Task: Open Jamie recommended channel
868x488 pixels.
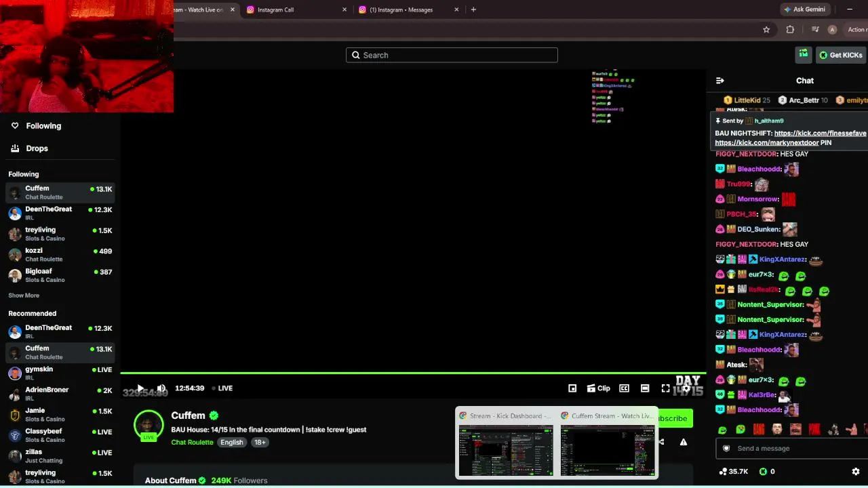Action: (x=60, y=414)
